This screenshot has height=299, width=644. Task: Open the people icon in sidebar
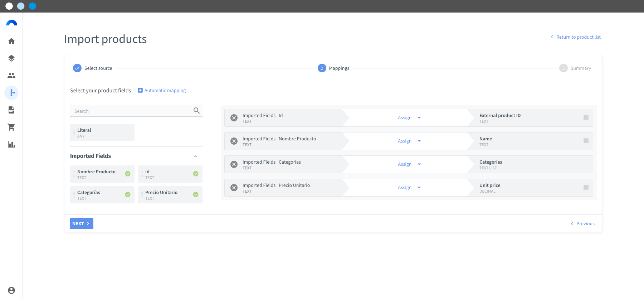(11, 76)
